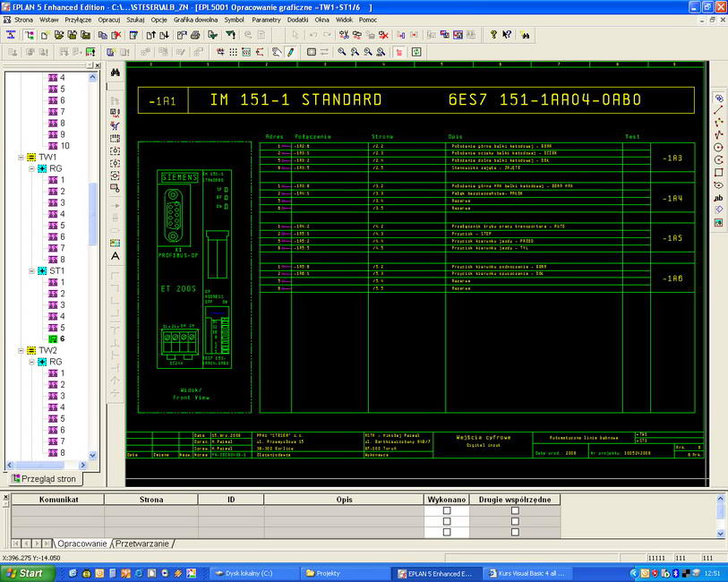Select the line drawing tool on right toolbar

pos(718,110)
